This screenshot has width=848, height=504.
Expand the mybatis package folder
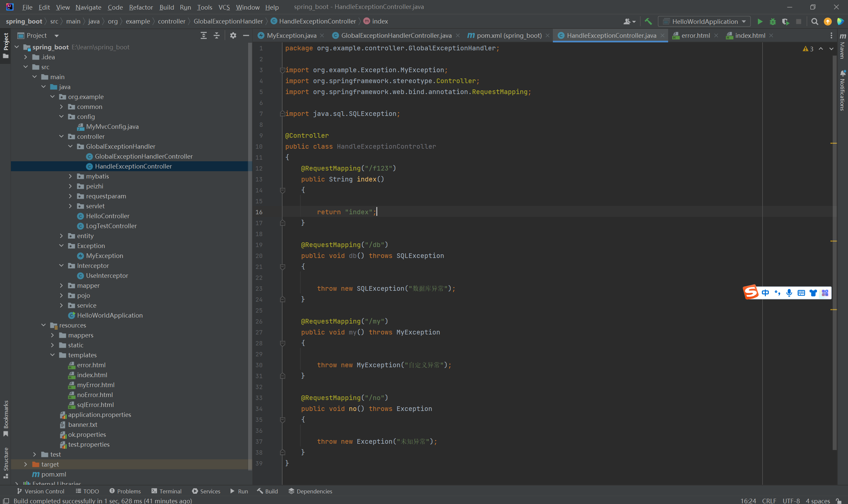pyautogui.click(x=70, y=176)
